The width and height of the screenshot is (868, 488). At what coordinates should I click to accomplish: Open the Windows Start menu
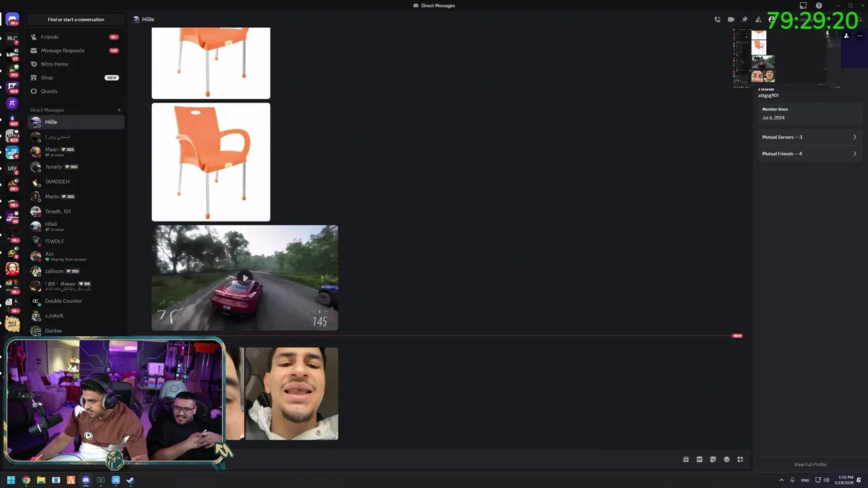point(11,480)
